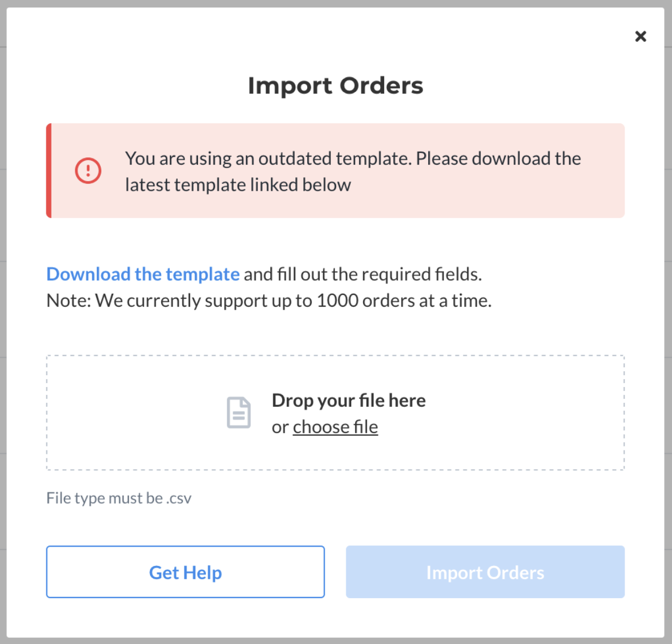Select the outdated template warning message text
This screenshot has width=672, height=644.
[353, 171]
